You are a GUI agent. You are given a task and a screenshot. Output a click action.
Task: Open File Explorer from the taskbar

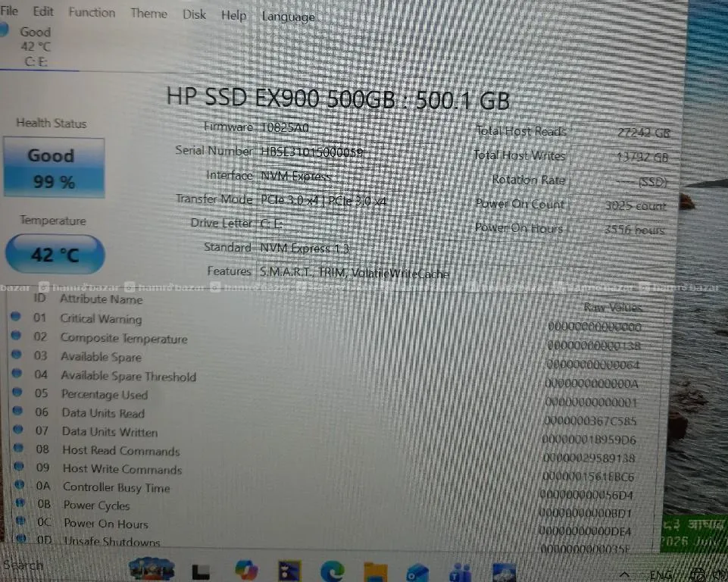click(376, 572)
